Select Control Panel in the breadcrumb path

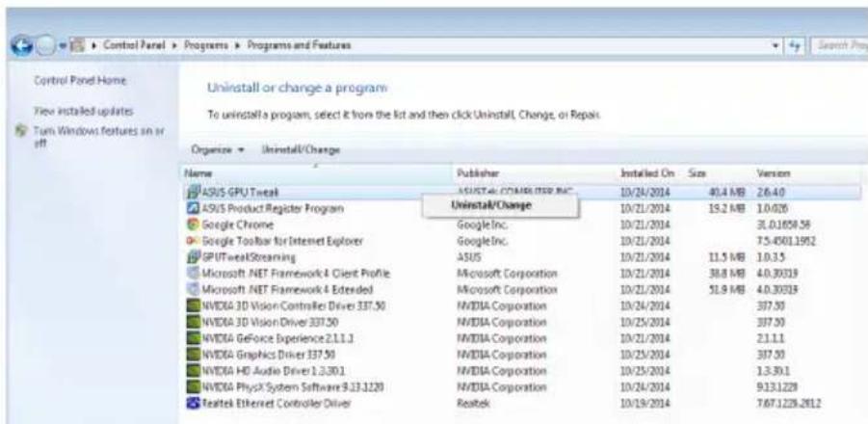pyautogui.click(x=133, y=45)
